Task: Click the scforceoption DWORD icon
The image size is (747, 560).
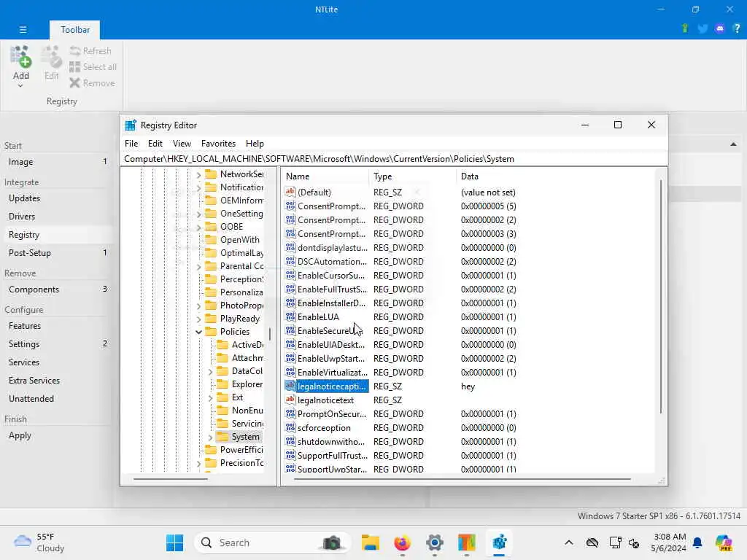Action: point(290,427)
